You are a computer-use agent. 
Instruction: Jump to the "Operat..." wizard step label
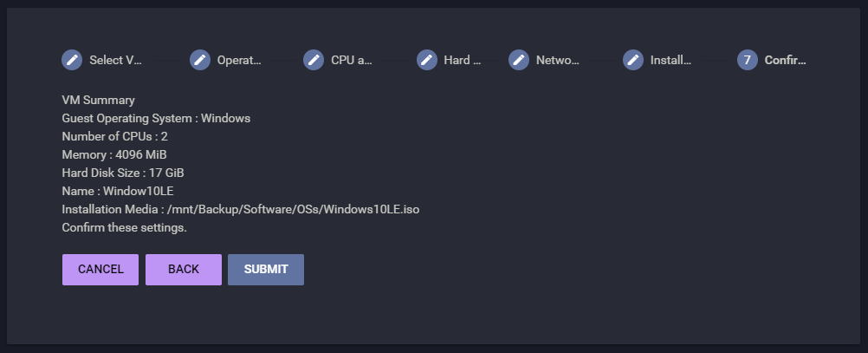(x=238, y=60)
